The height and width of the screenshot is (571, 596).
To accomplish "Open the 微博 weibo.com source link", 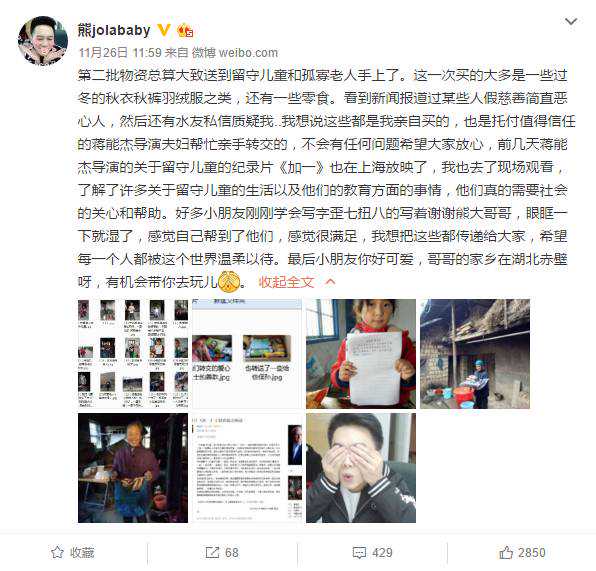I will point(235,52).
